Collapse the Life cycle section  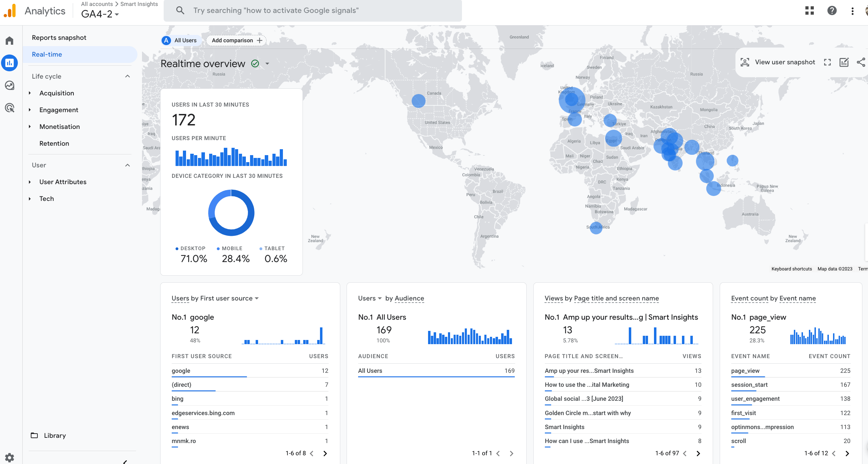128,76
